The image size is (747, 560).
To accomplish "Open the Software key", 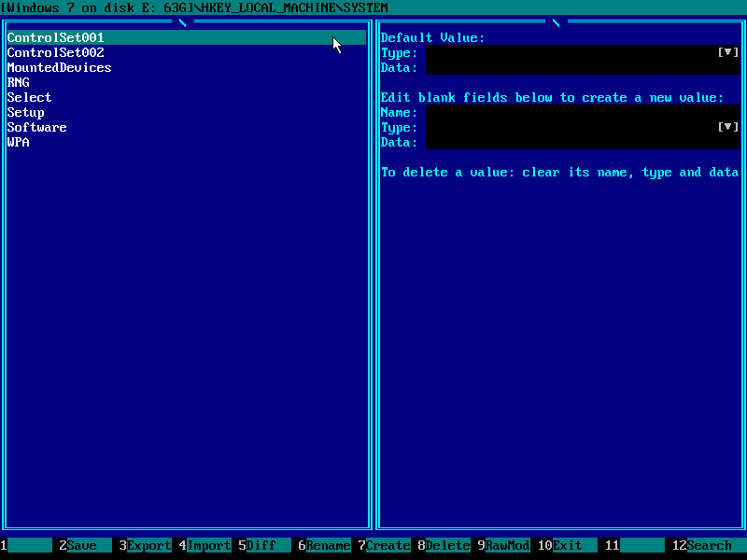I will click(36, 127).
